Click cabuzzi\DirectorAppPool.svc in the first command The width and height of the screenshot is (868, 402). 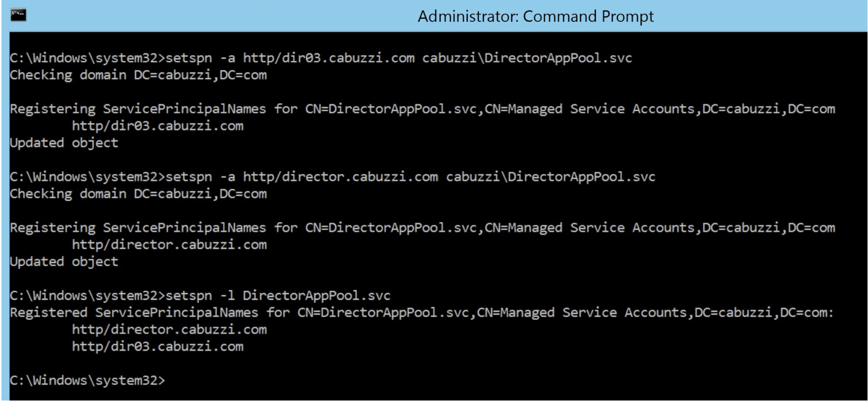[x=527, y=58]
